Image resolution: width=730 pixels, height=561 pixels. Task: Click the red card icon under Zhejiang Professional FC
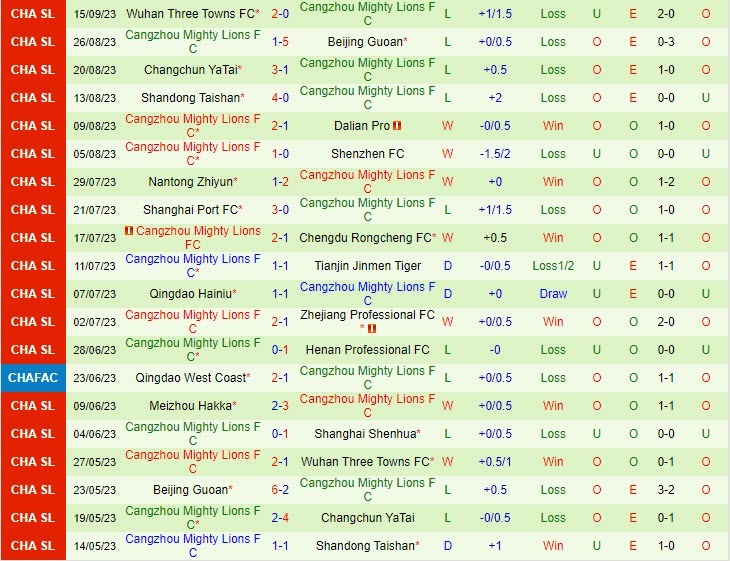[x=372, y=329]
